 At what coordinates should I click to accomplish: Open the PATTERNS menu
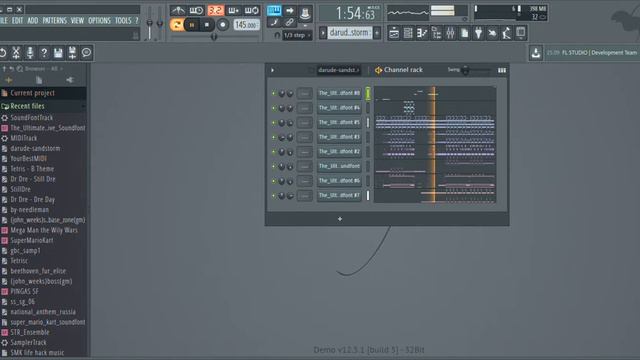tap(54, 20)
